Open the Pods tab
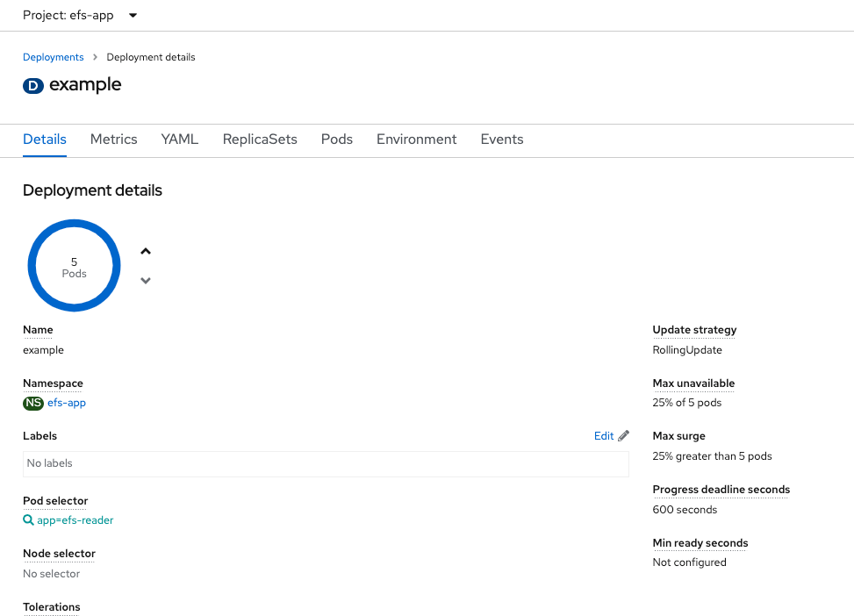 pos(337,140)
